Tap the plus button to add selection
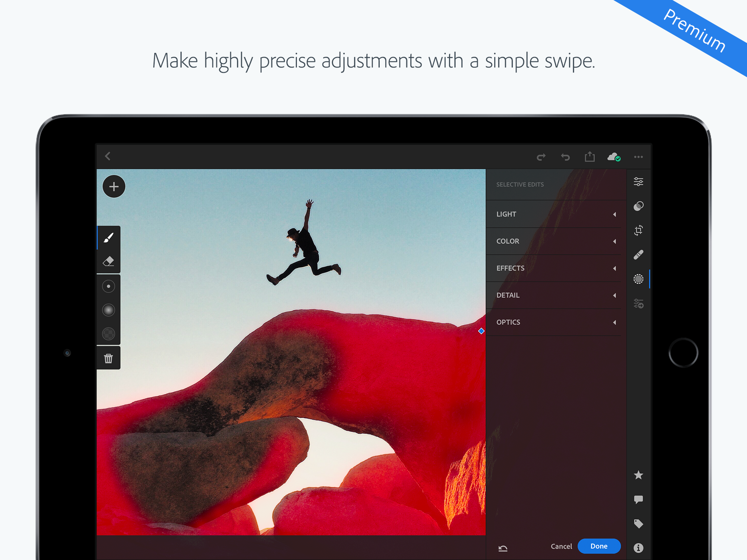Image resolution: width=747 pixels, height=560 pixels. 114,187
